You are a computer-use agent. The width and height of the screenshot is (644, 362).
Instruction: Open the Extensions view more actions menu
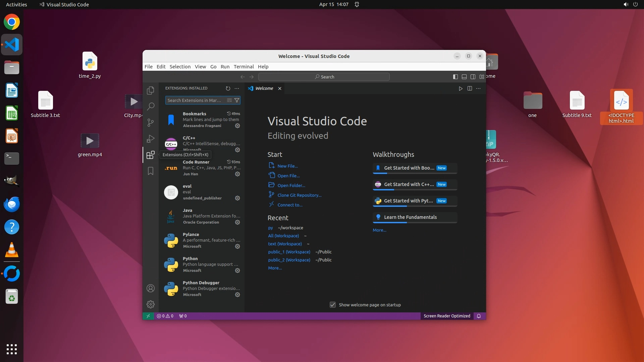click(x=237, y=88)
